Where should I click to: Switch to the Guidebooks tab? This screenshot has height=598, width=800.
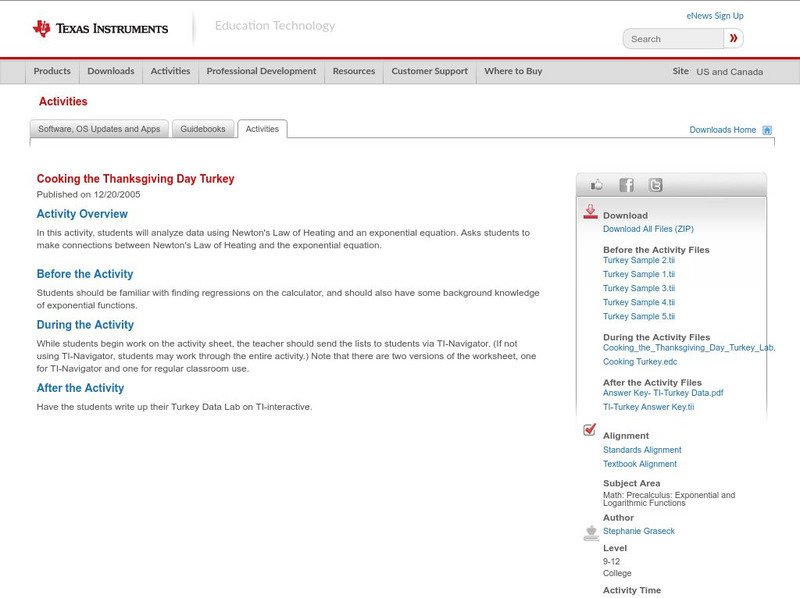pos(203,129)
